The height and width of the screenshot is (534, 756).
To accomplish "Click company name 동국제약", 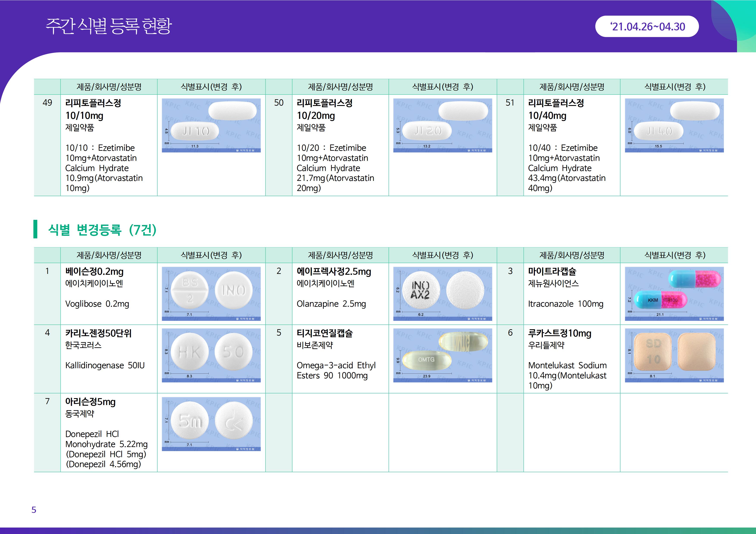I will 80,414.
